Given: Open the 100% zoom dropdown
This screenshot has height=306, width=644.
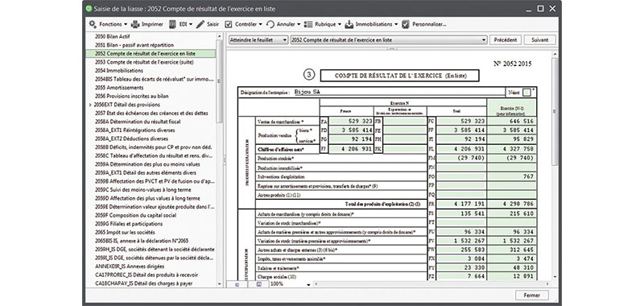Looking at the screenshot, I should (x=308, y=284).
